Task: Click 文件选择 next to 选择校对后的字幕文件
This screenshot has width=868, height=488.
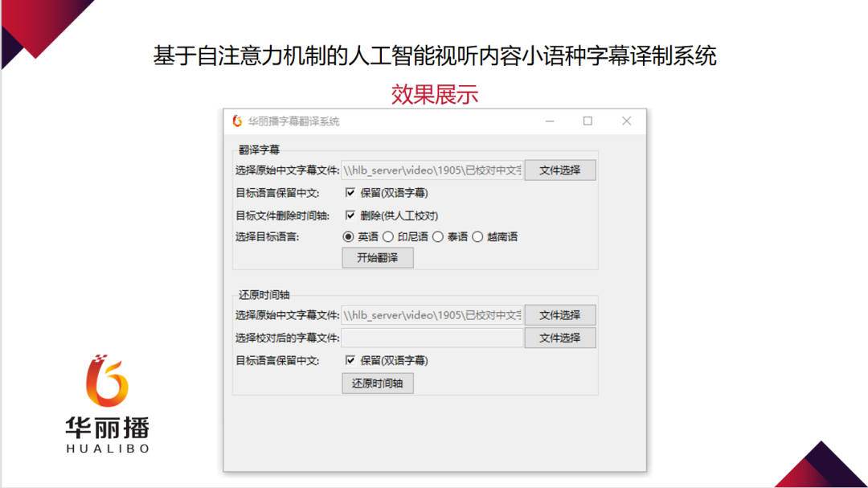Action: (560, 338)
